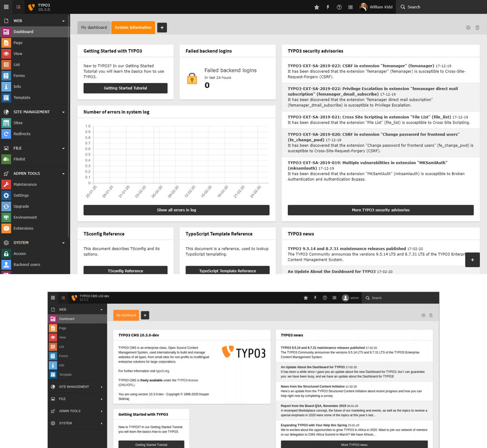
Task: Select the System Information tab
Action: (133, 28)
